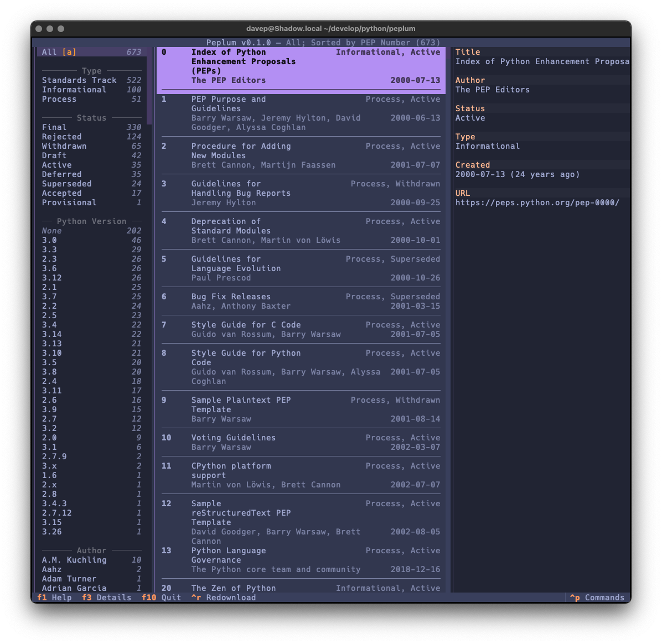Screen dimensions: 662x644
Task: Select PEP 8 Style Guide for Python Code
Action: tap(301, 367)
